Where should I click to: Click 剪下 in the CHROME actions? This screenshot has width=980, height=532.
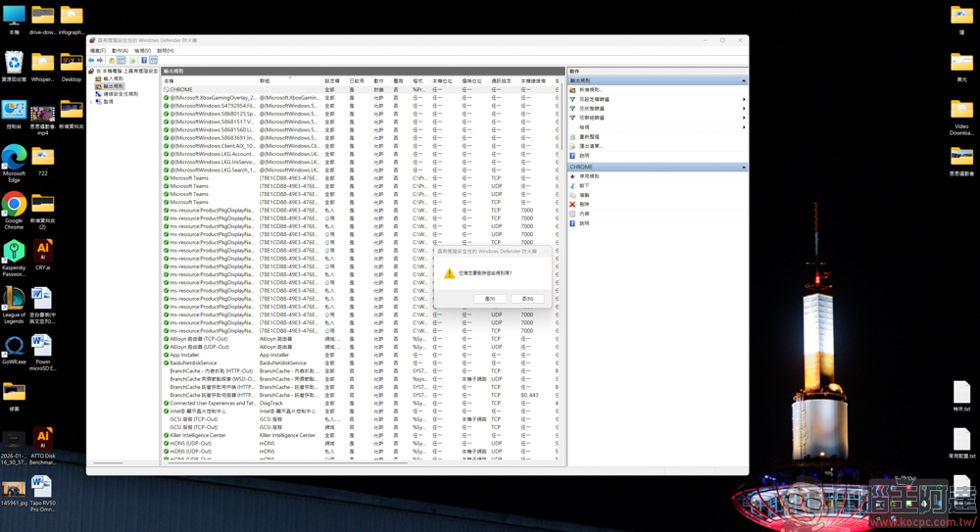pos(584,186)
